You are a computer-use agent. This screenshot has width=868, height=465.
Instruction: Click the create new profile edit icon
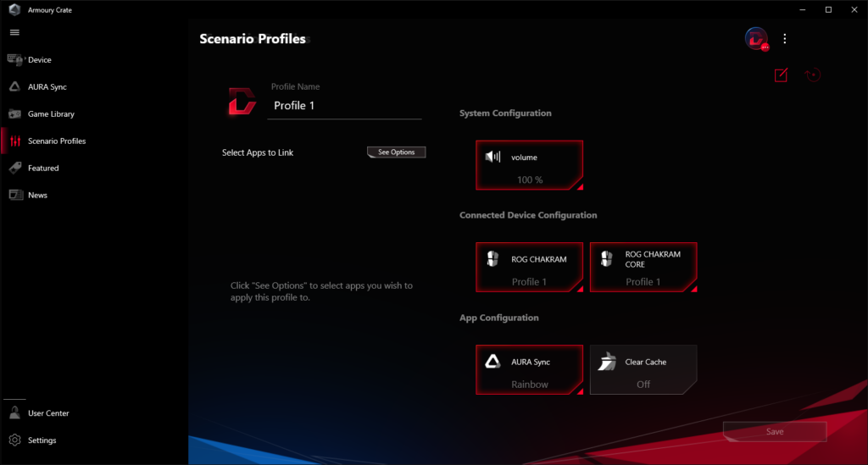tap(781, 75)
